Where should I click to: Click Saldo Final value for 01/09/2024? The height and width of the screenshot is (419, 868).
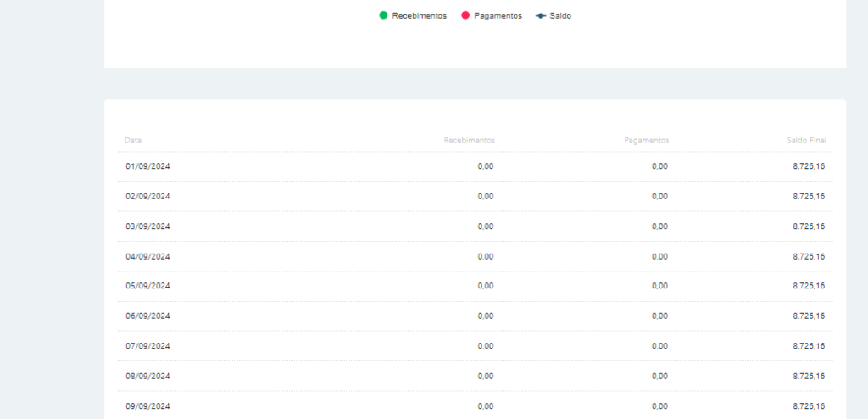tap(808, 166)
